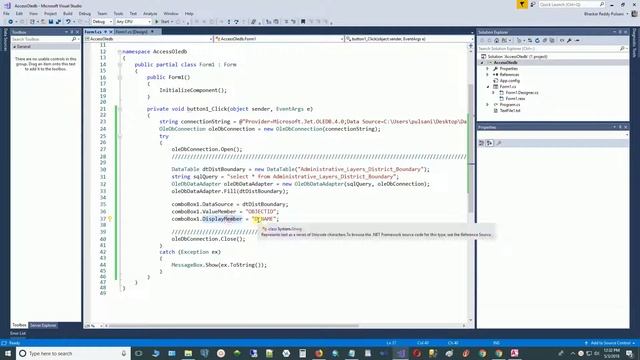Screen dimensions: 640x360
Task: Open the Analyze menu
Action: 150,13
